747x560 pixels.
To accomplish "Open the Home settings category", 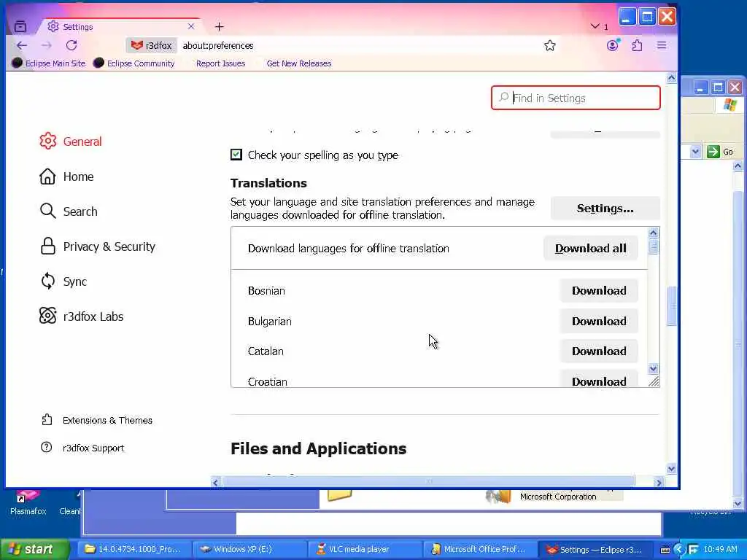I will click(66, 176).
